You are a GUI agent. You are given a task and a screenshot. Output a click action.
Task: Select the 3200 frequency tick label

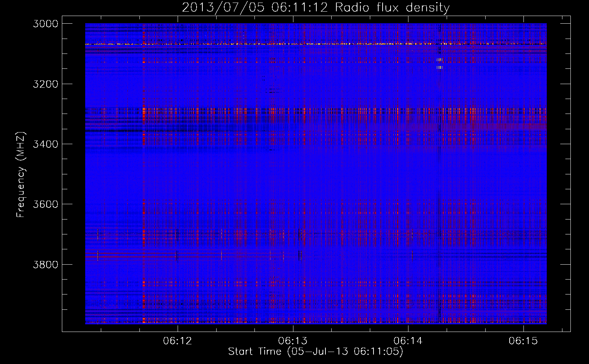tap(46, 84)
